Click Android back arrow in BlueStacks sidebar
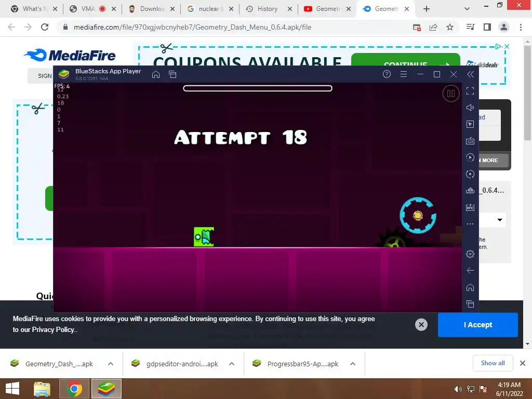The image size is (532, 399). point(470,270)
